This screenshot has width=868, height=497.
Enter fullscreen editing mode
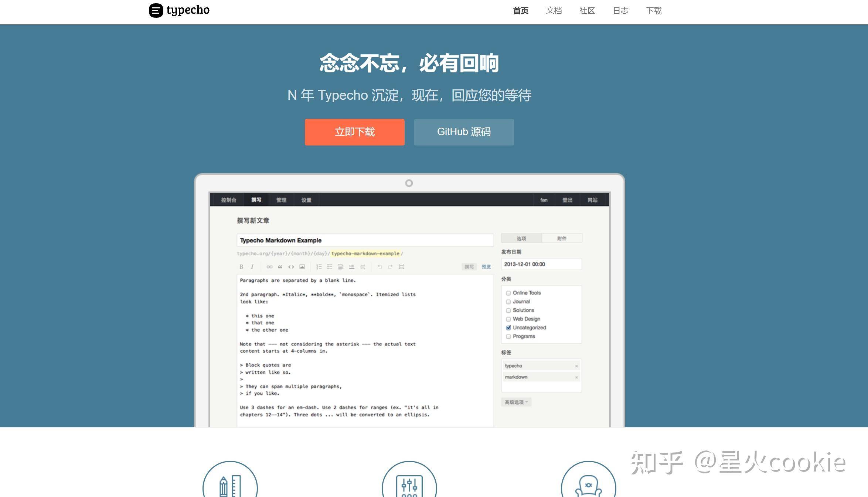[401, 267]
